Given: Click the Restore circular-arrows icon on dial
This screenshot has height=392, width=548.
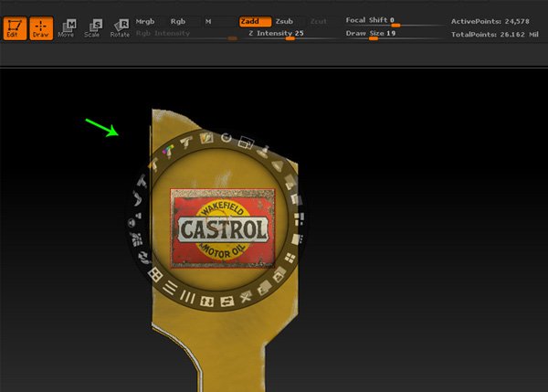Looking at the screenshot, I should [x=144, y=258].
